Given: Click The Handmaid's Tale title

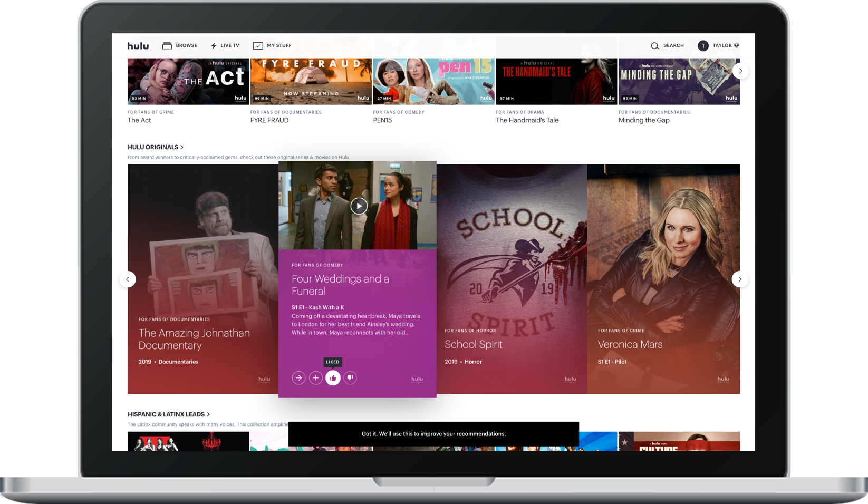Looking at the screenshot, I should point(527,120).
